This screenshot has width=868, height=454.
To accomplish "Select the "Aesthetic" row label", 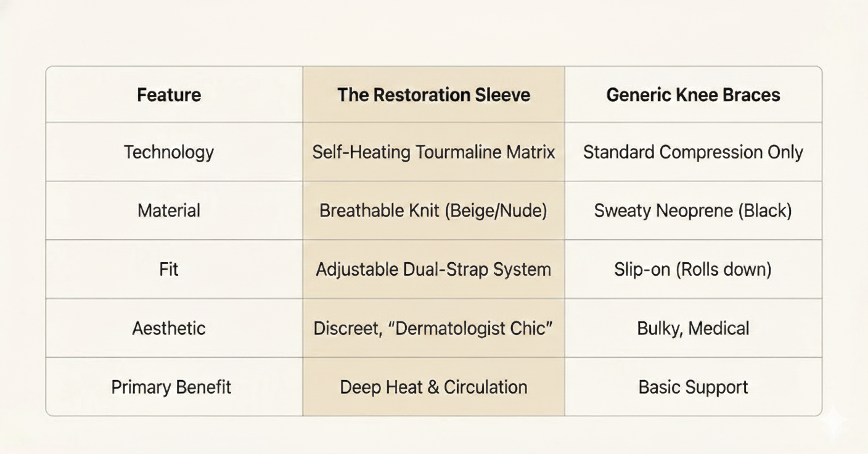I will point(169,328).
